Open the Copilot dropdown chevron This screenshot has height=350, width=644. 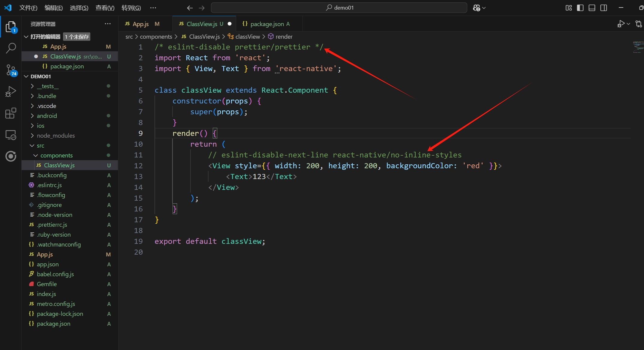pos(484,8)
